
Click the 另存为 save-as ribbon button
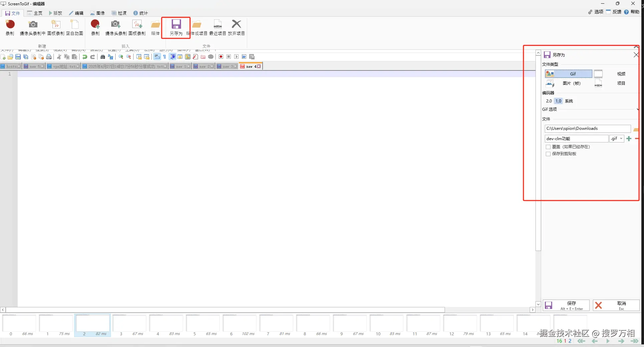pyautogui.click(x=176, y=27)
